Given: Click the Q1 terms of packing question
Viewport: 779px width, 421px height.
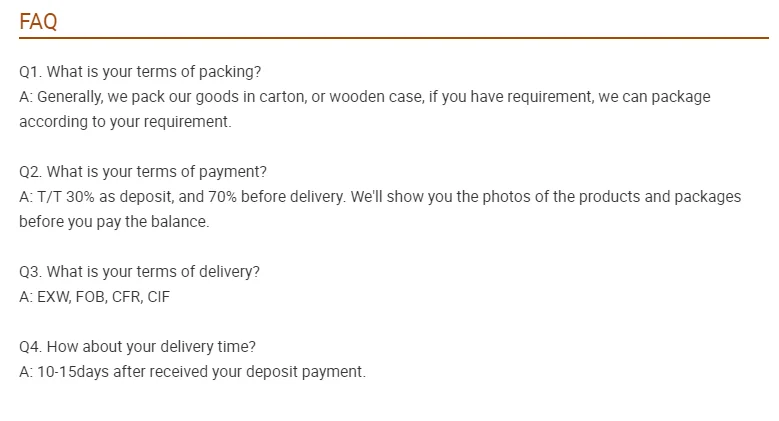Looking at the screenshot, I should click(140, 72).
